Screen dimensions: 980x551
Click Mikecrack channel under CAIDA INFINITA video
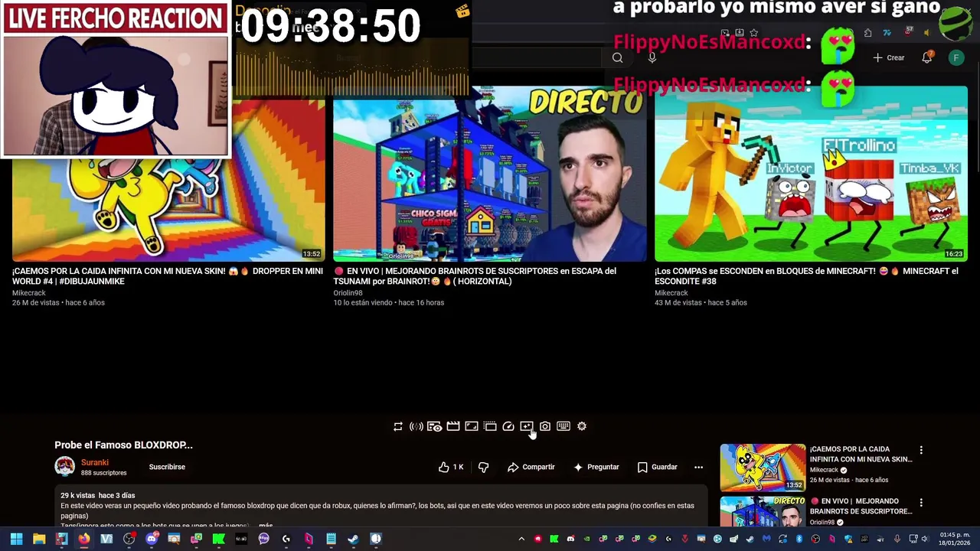click(x=29, y=293)
